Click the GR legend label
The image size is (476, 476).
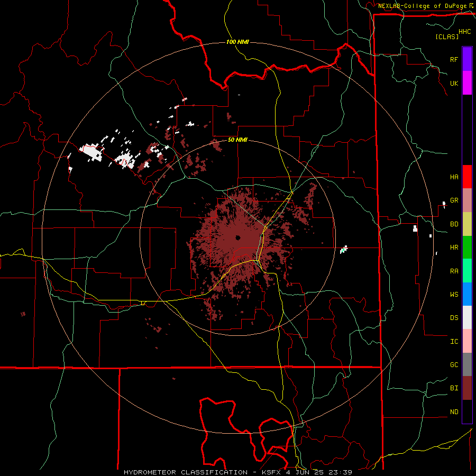point(454,200)
